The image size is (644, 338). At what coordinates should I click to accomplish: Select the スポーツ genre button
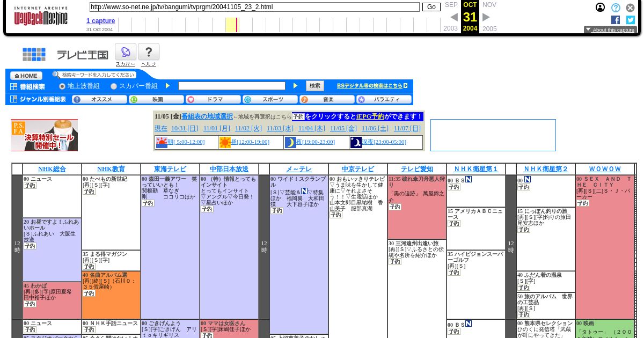270,99
